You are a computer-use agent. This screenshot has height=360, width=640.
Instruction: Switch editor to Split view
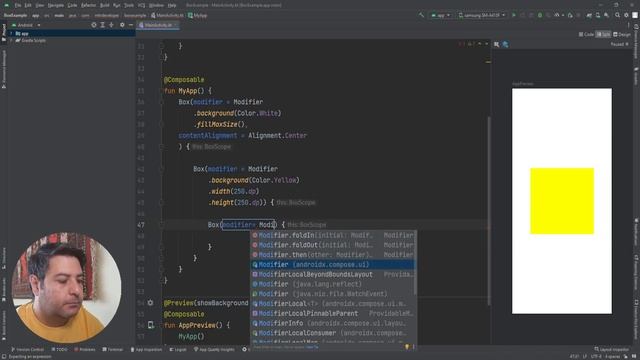point(603,34)
